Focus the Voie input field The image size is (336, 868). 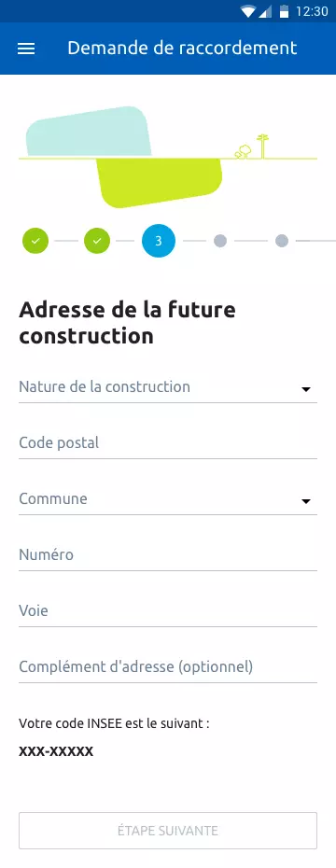tap(168, 611)
